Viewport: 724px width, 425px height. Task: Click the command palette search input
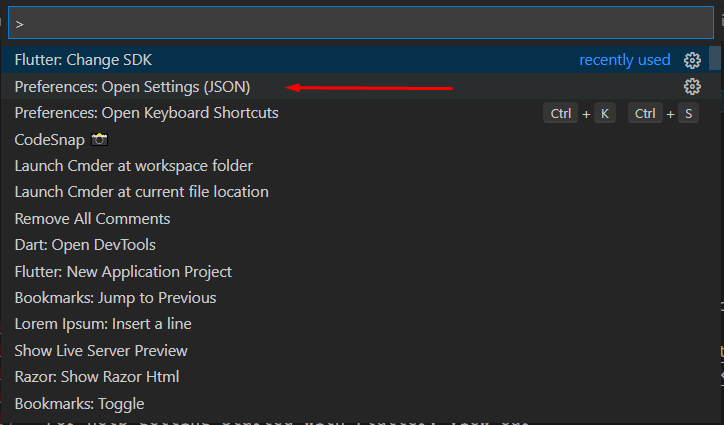[x=360, y=23]
